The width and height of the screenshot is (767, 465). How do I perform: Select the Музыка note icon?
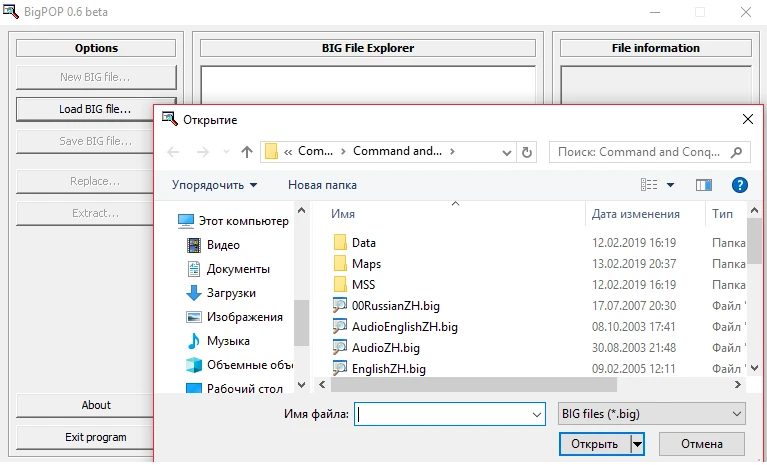click(x=194, y=341)
